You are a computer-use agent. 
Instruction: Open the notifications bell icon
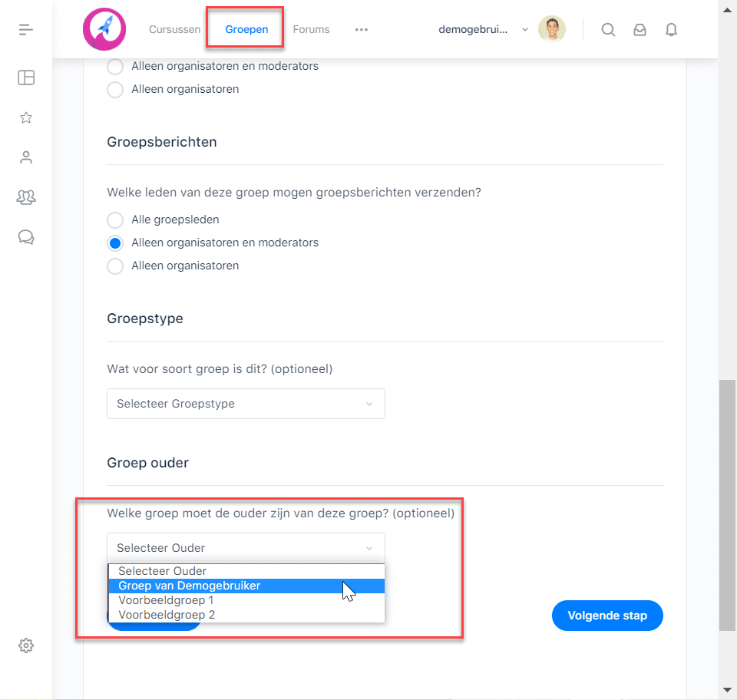click(x=671, y=30)
